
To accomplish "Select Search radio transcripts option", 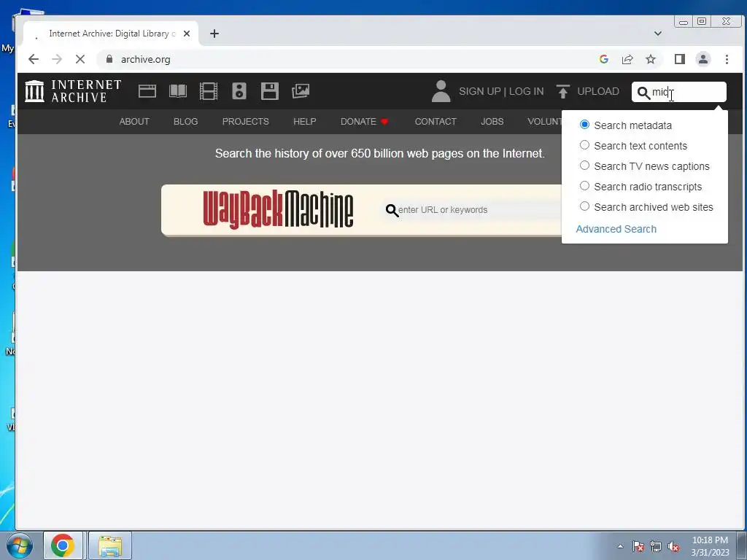I will [584, 186].
